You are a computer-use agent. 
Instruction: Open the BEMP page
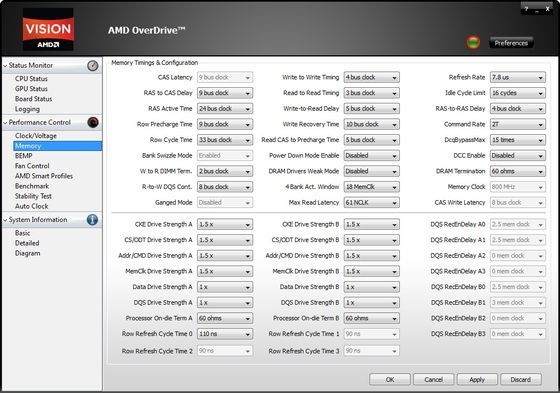pos(24,156)
